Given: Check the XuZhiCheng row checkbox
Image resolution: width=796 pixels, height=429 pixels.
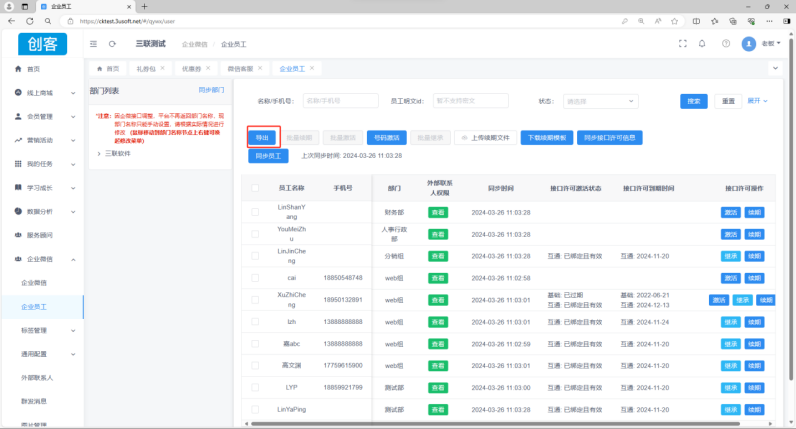Looking at the screenshot, I should click(x=255, y=300).
